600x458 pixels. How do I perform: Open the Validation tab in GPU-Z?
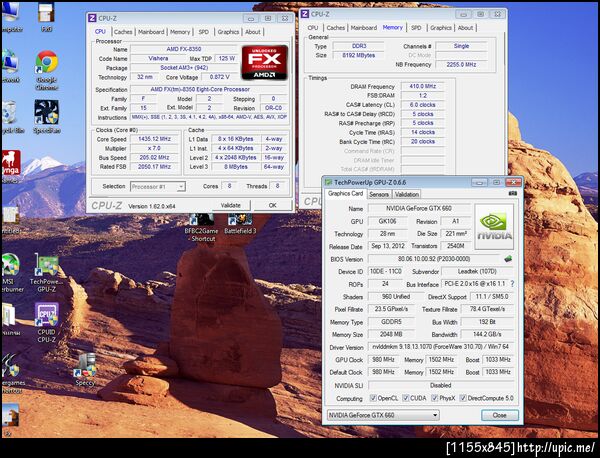pos(407,194)
